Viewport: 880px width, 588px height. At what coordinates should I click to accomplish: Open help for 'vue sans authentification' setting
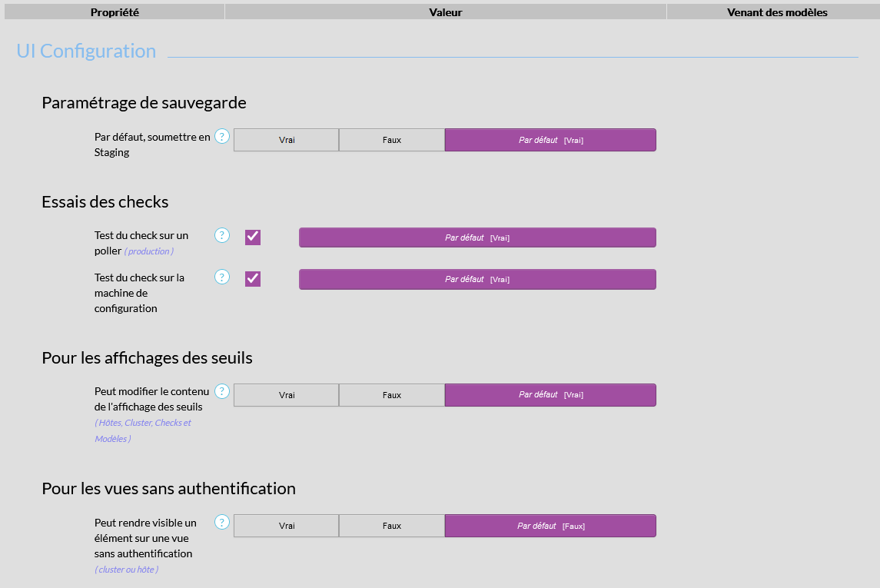click(222, 523)
